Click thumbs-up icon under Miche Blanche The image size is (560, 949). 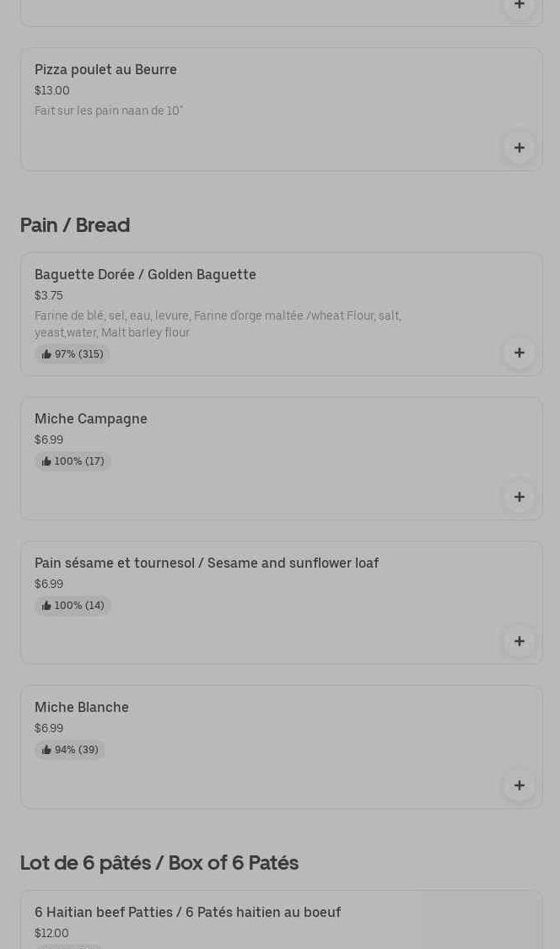tap(46, 750)
